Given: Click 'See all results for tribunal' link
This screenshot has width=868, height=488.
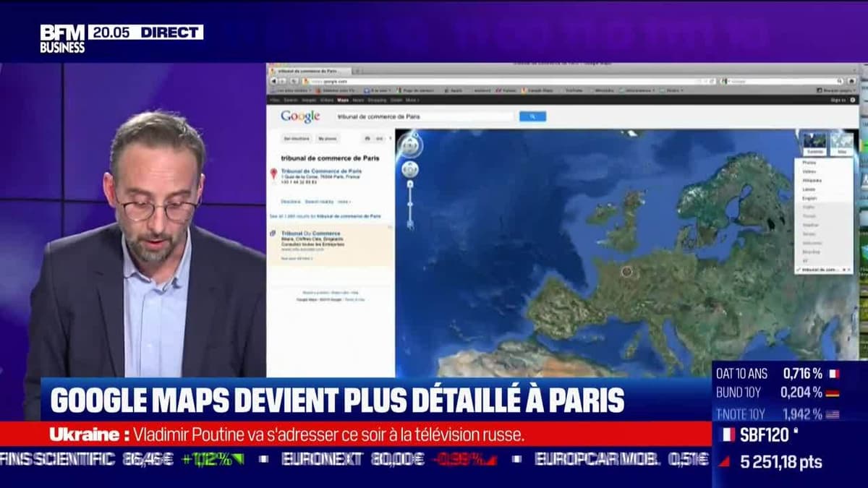Looking at the screenshot, I should 325,216.
